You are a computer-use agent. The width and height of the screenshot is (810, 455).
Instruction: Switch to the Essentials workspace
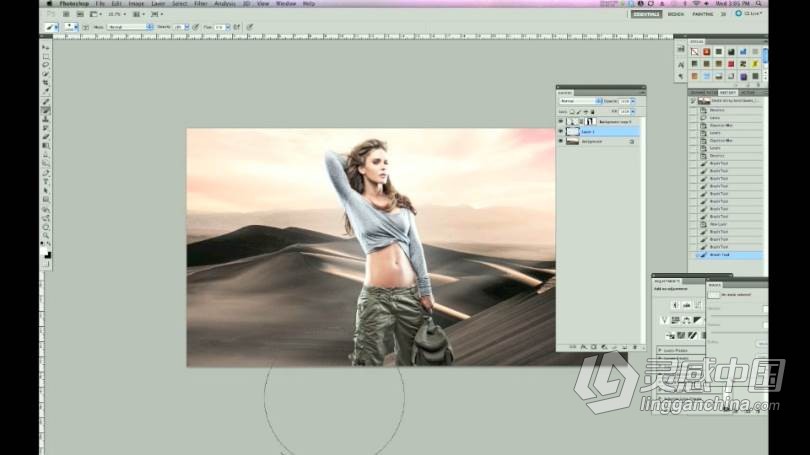(x=646, y=14)
